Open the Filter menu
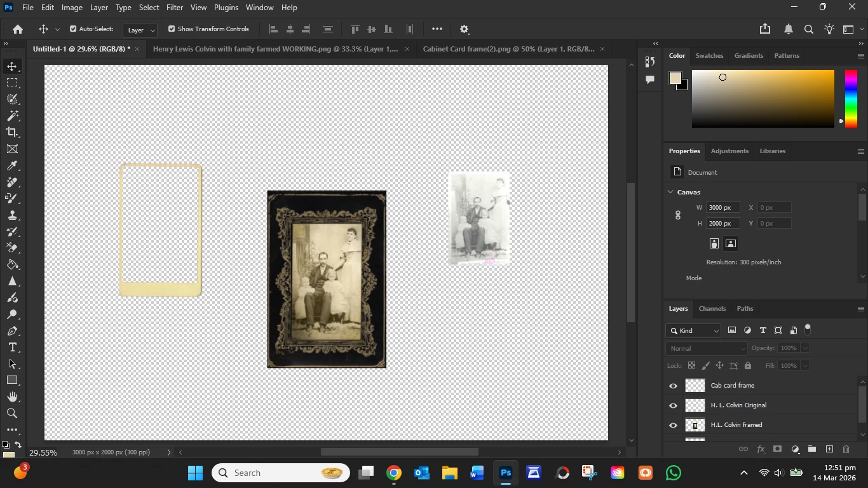This screenshot has width=868, height=488. pyautogui.click(x=175, y=8)
